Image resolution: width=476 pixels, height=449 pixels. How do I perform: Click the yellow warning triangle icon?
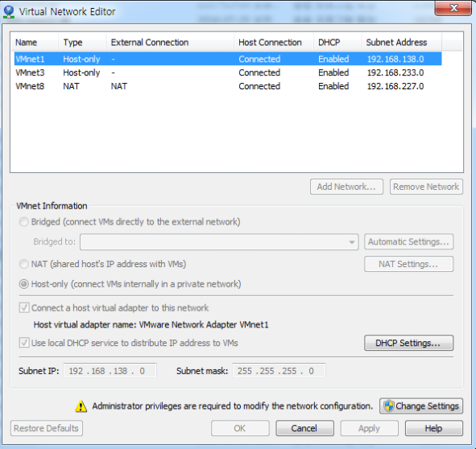(x=81, y=406)
